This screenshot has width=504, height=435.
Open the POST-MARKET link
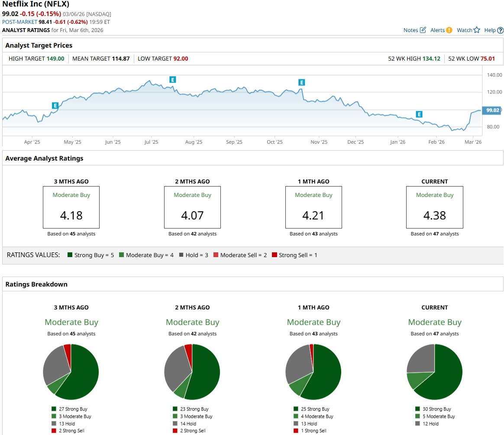[19, 22]
